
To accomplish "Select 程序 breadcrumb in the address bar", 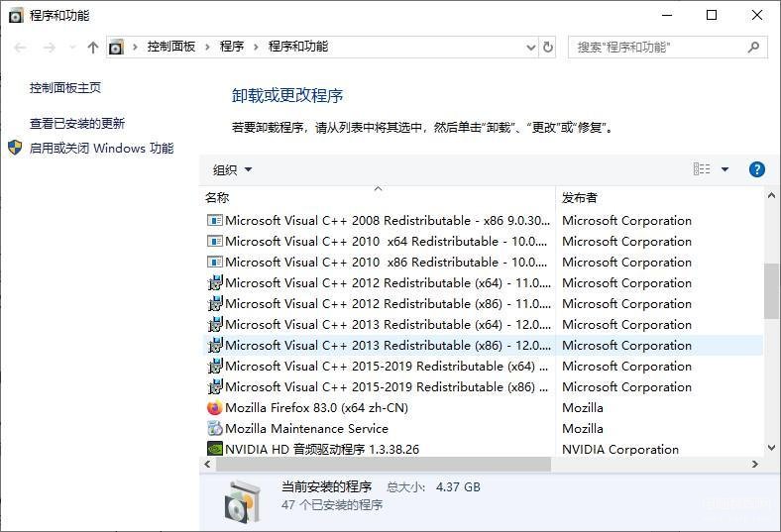I will click(x=232, y=47).
